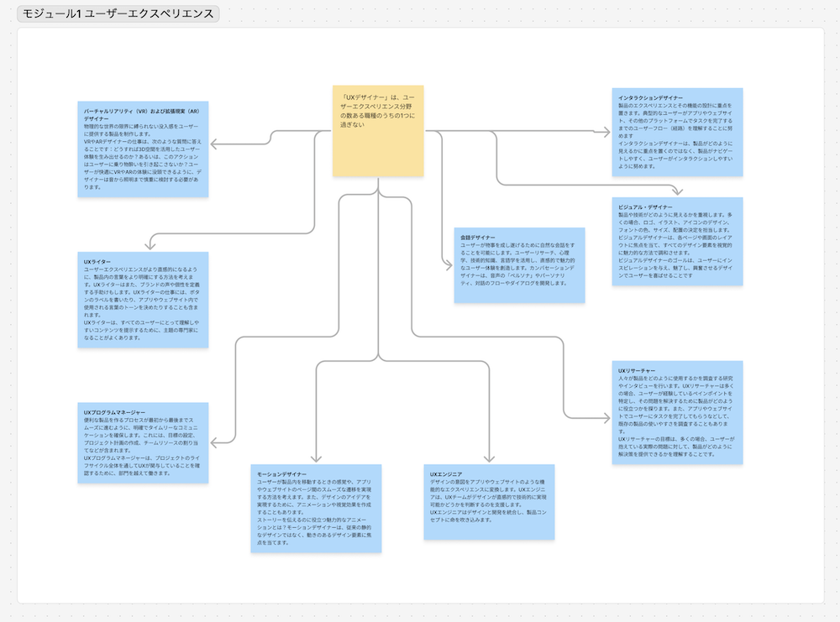Viewport: 840px width, 622px height.
Task: Click the arrowhead pointing to the UXリサーチャー note
Action: pyautogui.click(x=606, y=416)
